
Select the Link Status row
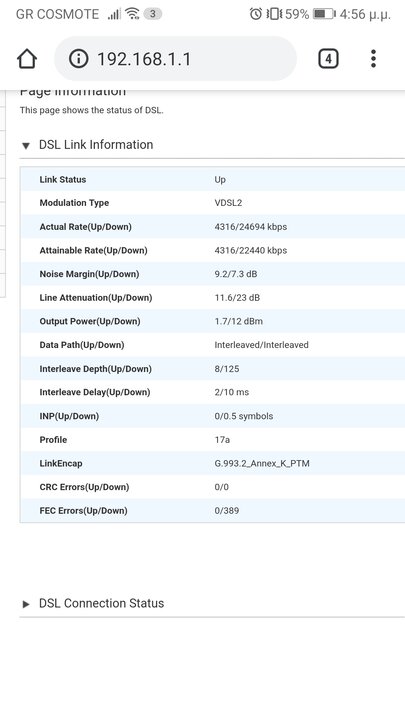(x=213, y=180)
